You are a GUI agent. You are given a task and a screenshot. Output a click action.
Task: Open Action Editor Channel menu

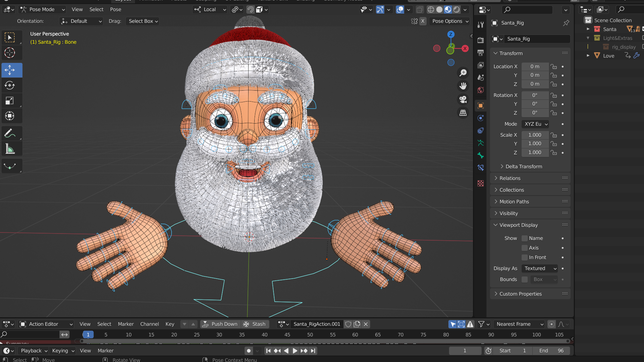pos(150,324)
